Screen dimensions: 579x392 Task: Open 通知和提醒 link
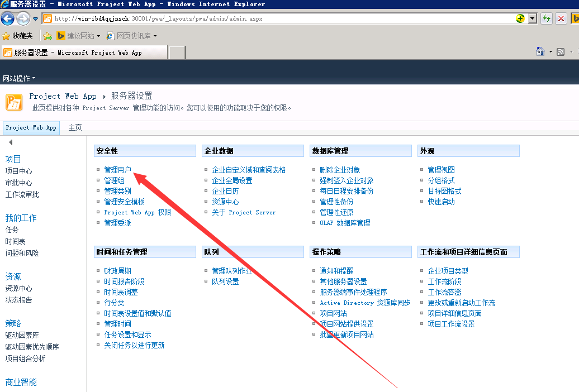(337, 271)
